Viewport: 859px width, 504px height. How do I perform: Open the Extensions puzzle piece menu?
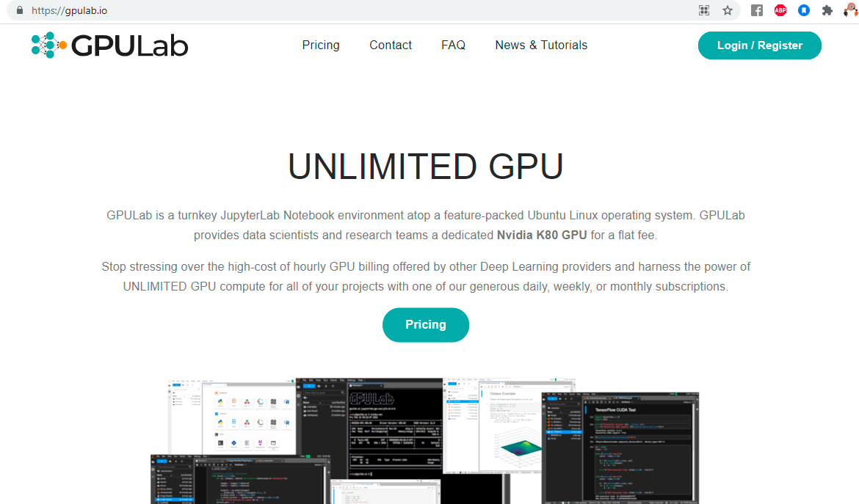(827, 10)
